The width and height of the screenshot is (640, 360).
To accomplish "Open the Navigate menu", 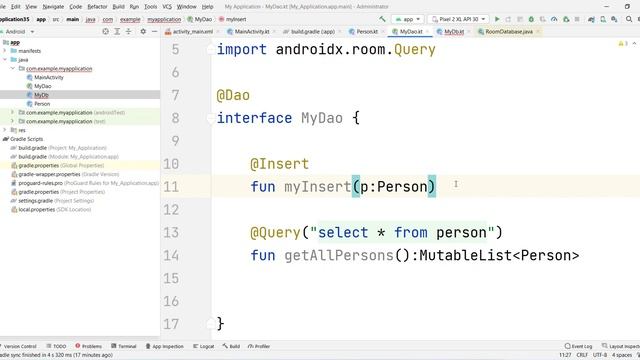I will [53, 7].
